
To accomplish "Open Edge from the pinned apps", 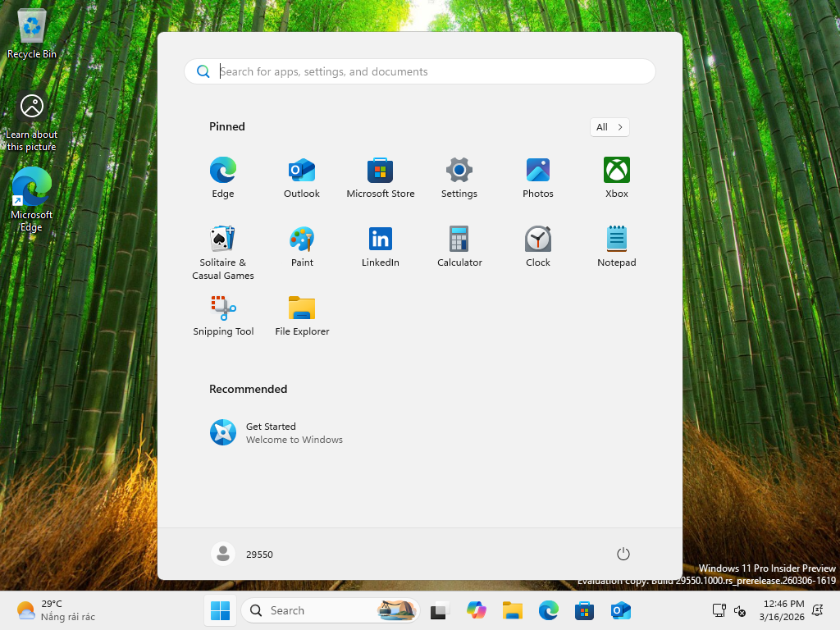I will coord(223,178).
